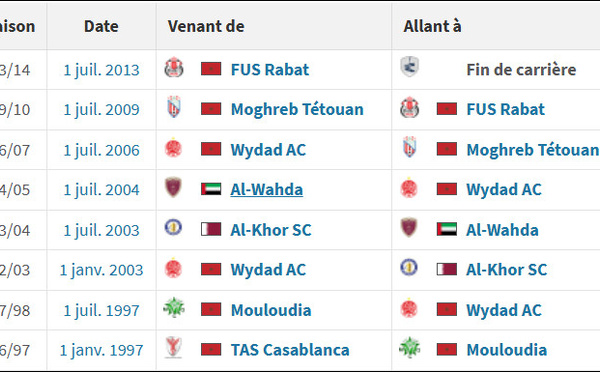Click Al-Khor SC crest in 2003 juil. row

point(173,227)
